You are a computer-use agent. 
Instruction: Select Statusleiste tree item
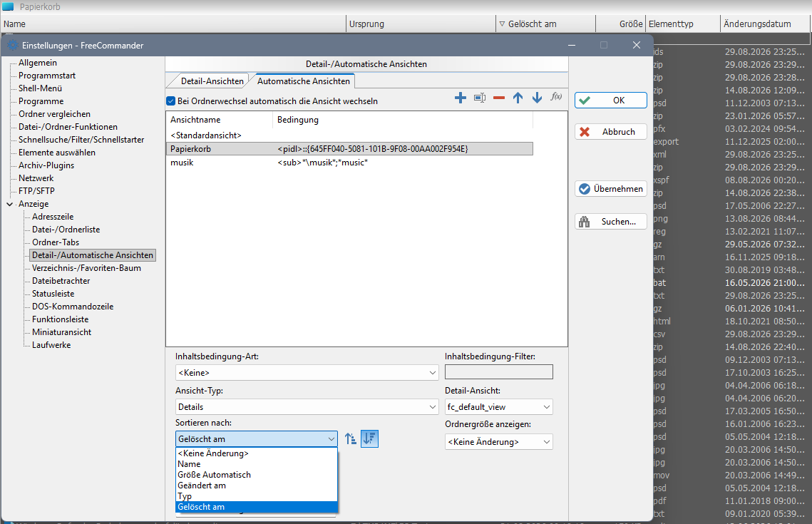pyautogui.click(x=53, y=294)
